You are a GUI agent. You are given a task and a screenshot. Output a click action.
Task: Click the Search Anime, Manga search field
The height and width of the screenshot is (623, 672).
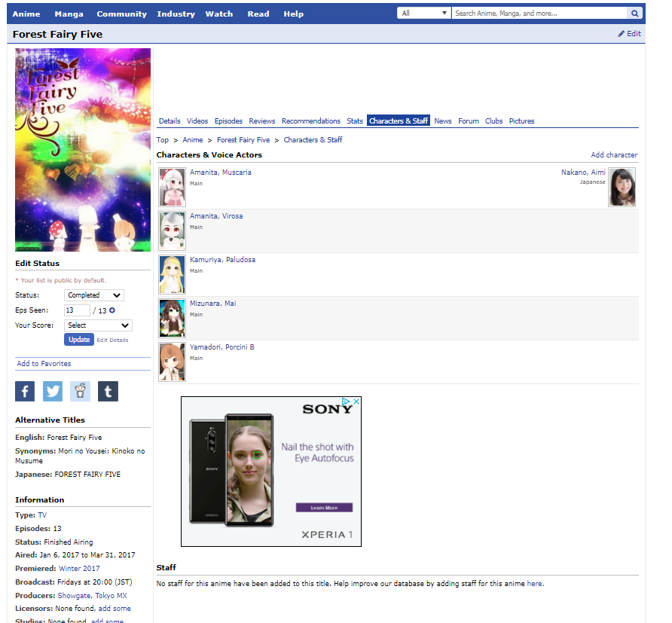tap(539, 14)
